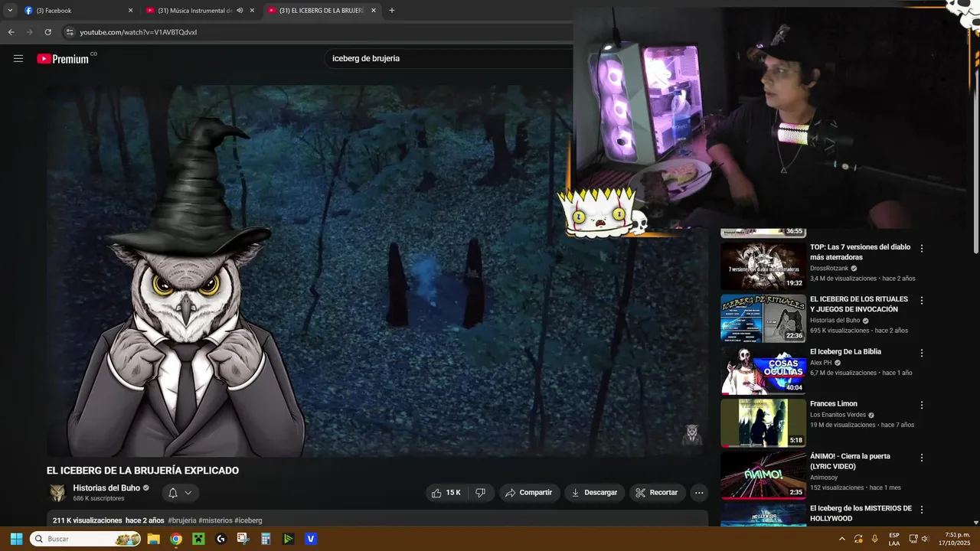The width and height of the screenshot is (980, 551).
Task: Open notification bell dropdown for the channel
Action: click(180, 493)
